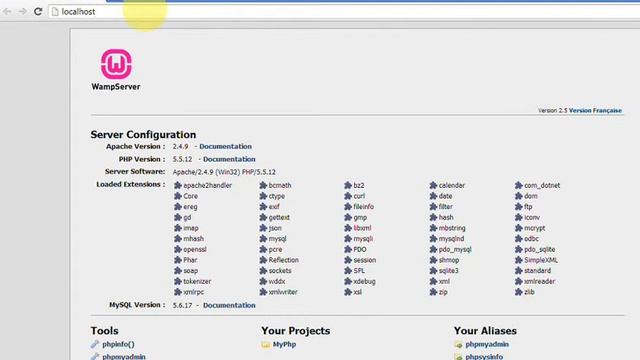Click puzzle icon beside PDO
The width and height of the screenshot is (640, 360).
point(348,249)
